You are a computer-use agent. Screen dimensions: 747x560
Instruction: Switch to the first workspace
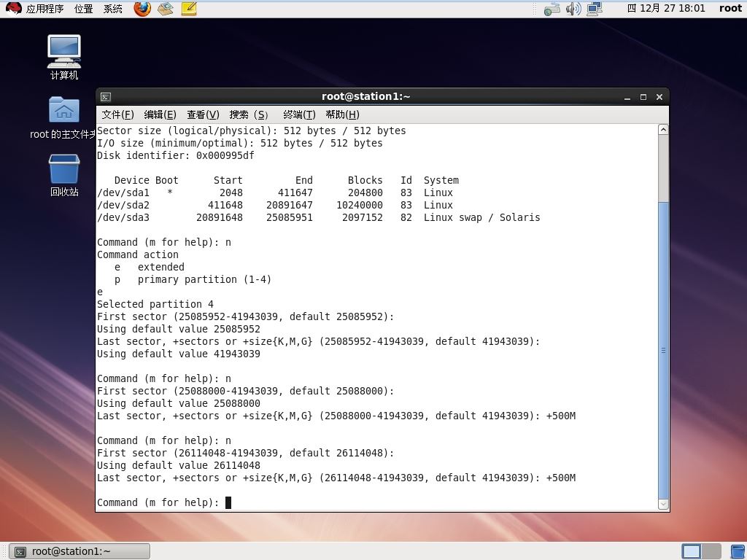point(692,551)
